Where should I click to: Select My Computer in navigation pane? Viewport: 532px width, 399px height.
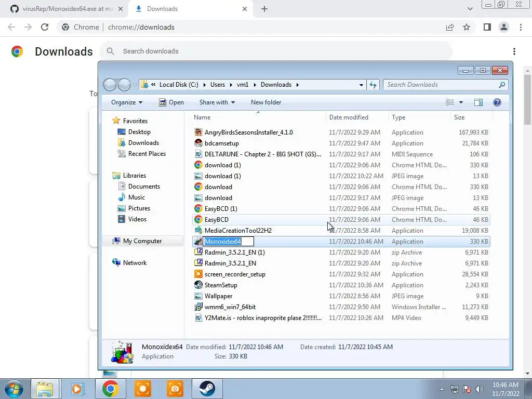[x=142, y=241]
